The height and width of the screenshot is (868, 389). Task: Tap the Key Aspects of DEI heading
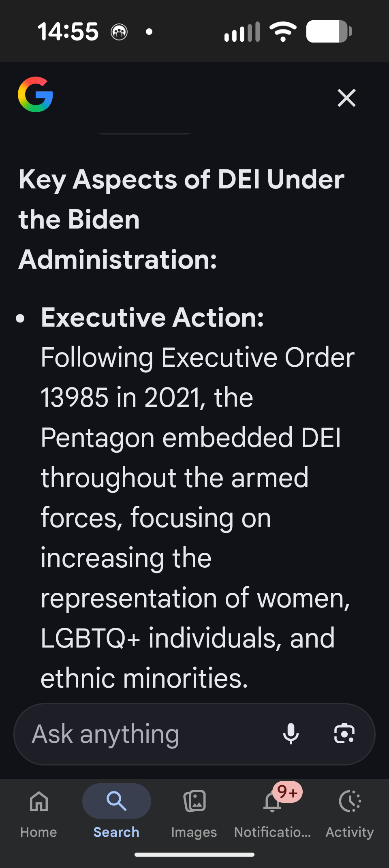(x=182, y=219)
